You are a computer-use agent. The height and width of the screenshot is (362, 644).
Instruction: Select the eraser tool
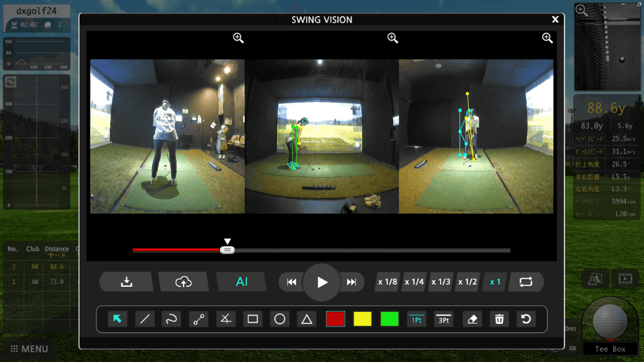(472, 319)
